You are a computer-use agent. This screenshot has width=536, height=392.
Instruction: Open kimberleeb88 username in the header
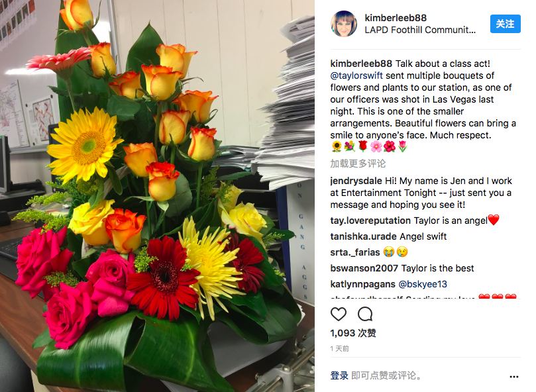tap(396, 18)
